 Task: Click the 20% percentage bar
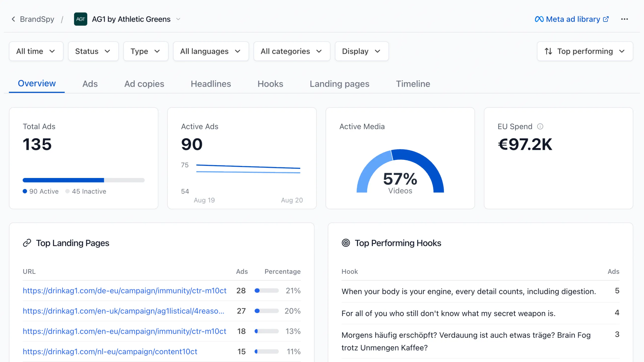pyautogui.click(x=267, y=311)
